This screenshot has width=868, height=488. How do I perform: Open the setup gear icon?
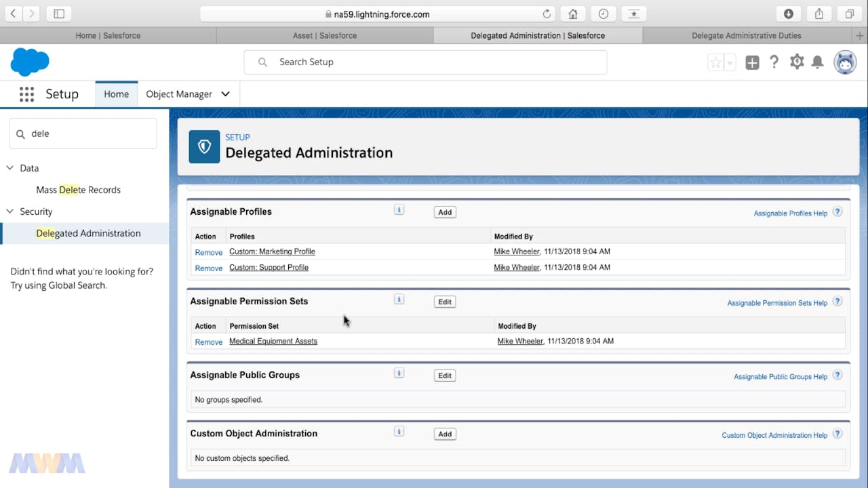pos(797,62)
